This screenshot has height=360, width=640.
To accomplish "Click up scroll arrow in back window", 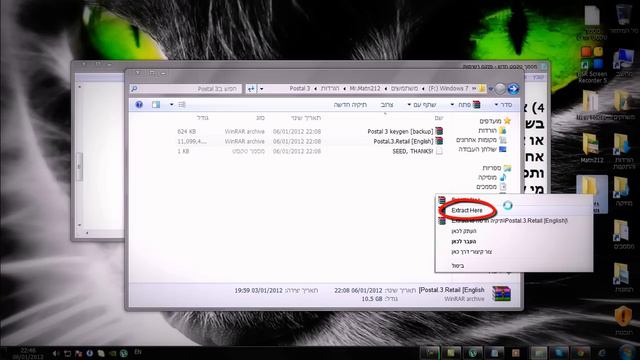I will coord(80,87).
